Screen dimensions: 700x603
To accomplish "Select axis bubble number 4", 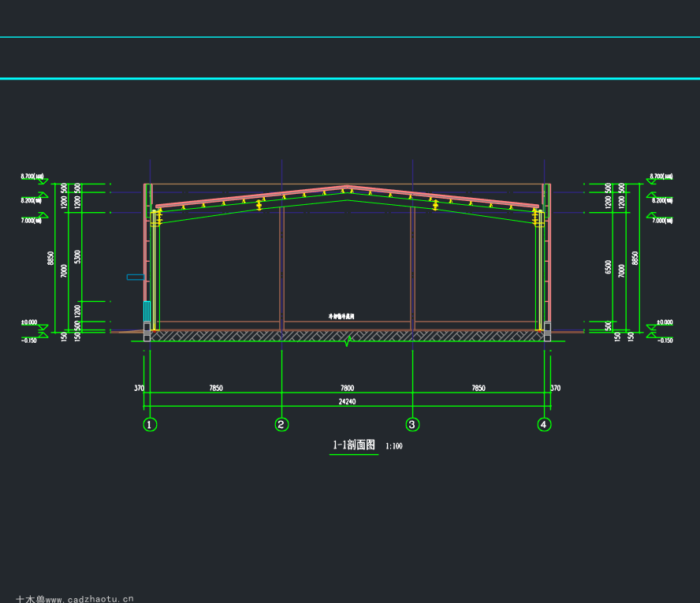I will pyautogui.click(x=544, y=425).
